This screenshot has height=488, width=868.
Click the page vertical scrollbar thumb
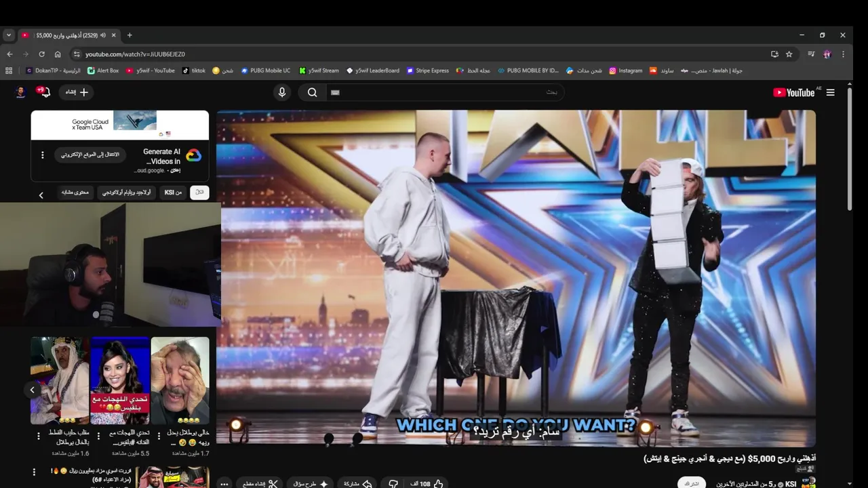pyautogui.click(x=850, y=149)
